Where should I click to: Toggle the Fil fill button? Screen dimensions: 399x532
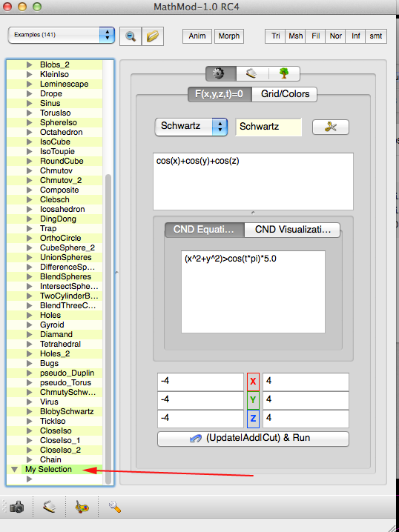[x=315, y=36]
